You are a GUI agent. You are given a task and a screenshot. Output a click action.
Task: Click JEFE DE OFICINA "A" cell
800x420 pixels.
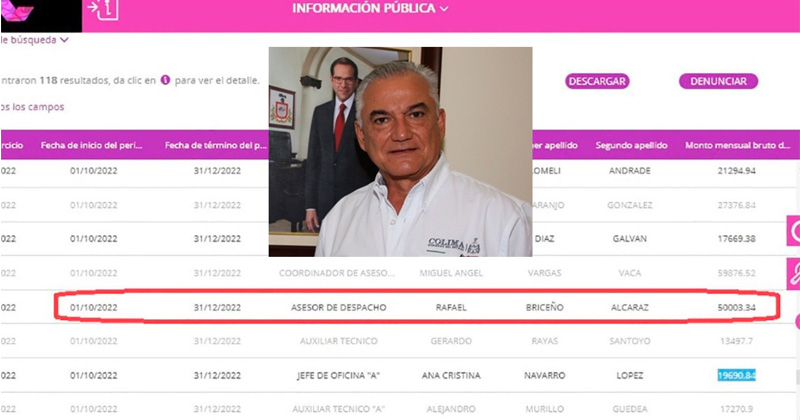[339, 376]
